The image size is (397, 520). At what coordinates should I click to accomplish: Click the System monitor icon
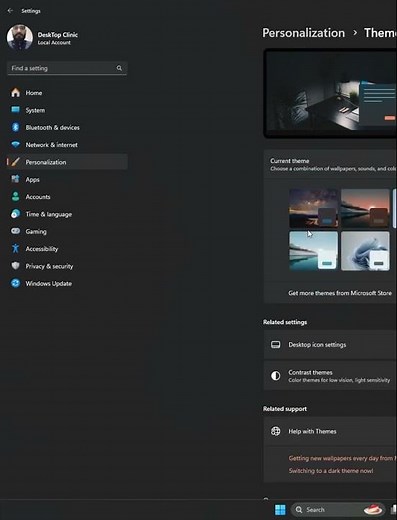[15, 110]
